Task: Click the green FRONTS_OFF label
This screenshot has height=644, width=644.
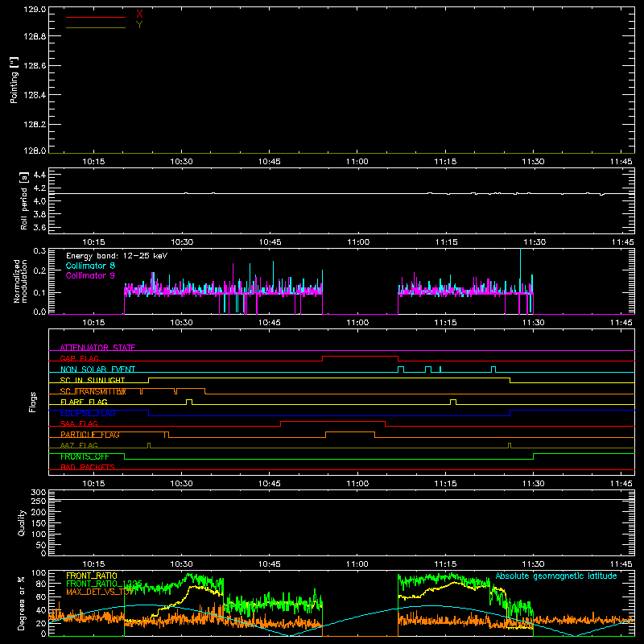Action: [x=85, y=456]
